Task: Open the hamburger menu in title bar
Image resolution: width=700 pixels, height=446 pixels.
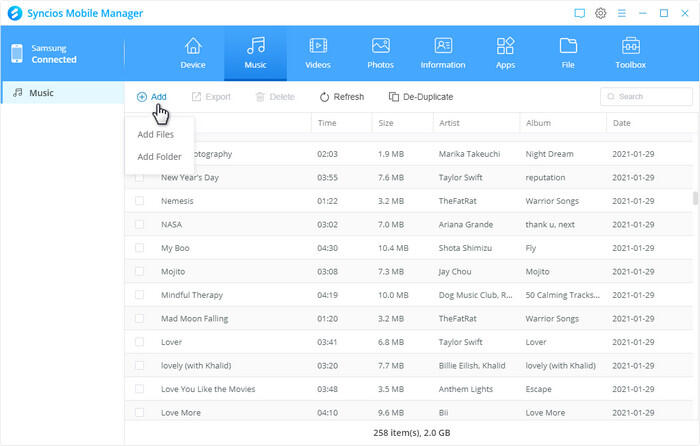Action: tap(621, 13)
